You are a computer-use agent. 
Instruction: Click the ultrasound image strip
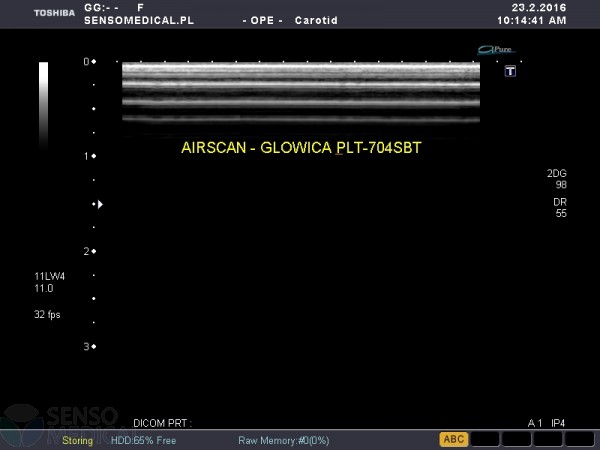(300, 91)
